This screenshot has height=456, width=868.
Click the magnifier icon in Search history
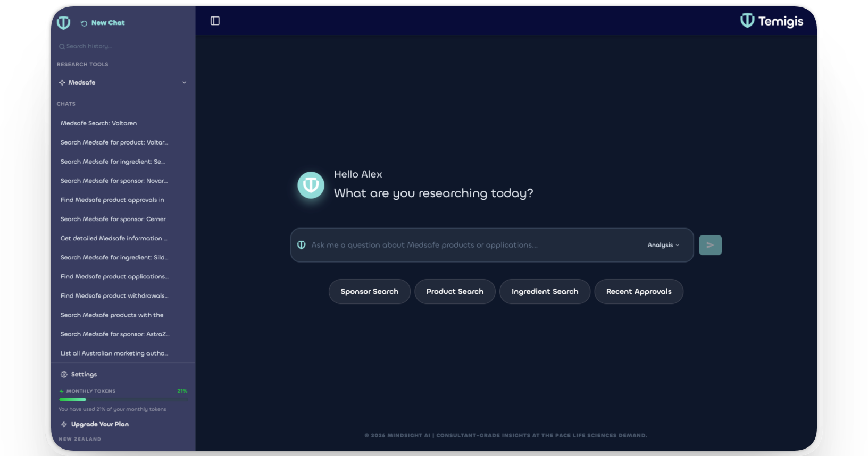62,47
